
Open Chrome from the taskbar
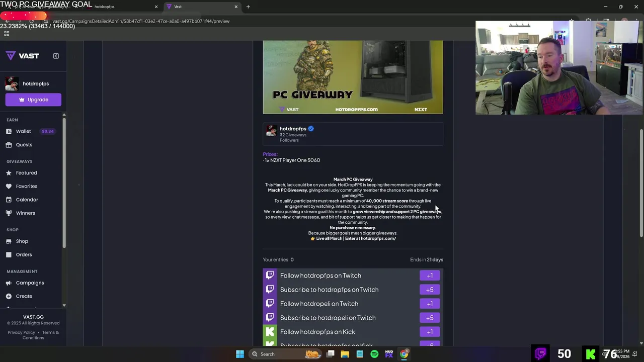click(x=404, y=354)
